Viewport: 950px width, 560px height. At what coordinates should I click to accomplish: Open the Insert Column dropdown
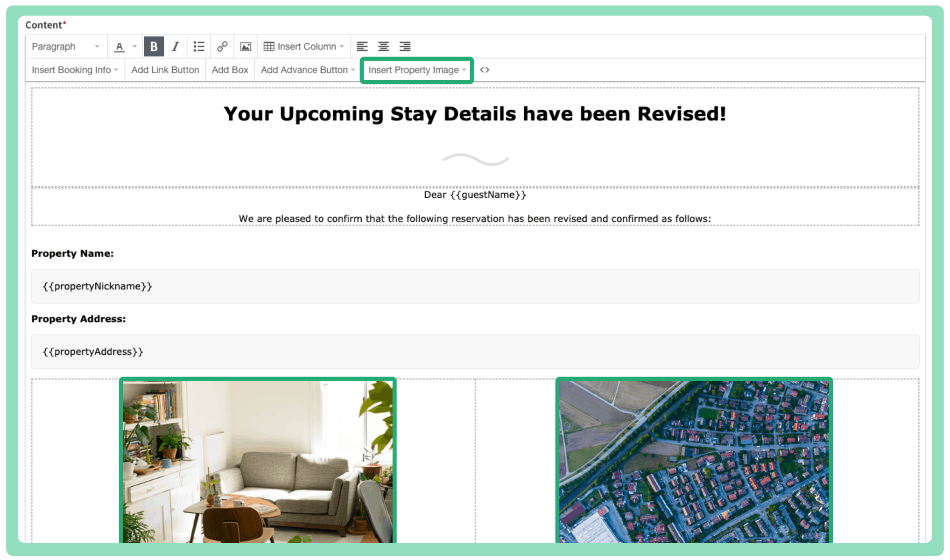pyautogui.click(x=304, y=47)
